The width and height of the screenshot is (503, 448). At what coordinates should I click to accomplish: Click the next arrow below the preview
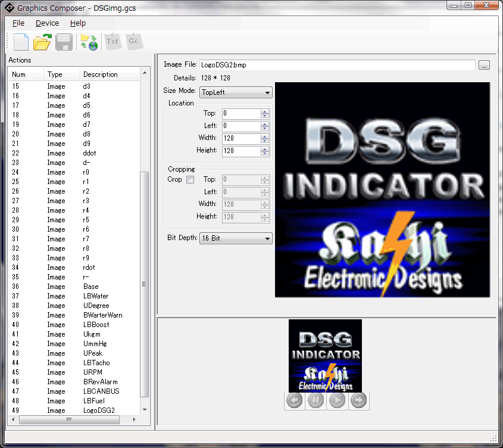(358, 400)
